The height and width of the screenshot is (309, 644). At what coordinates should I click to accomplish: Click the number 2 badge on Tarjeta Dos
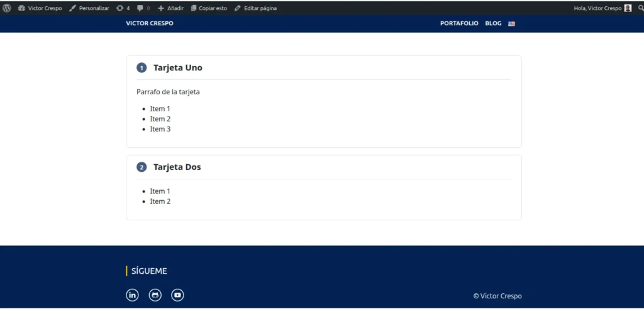pos(142,167)
